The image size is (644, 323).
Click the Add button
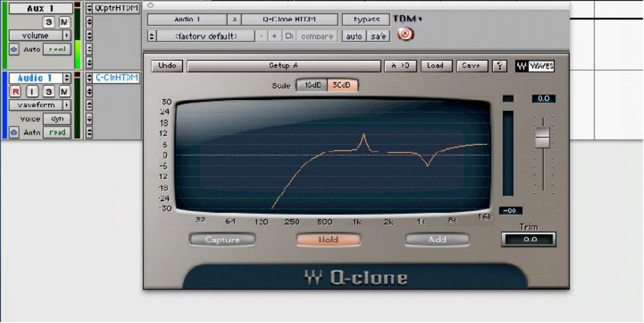click(x=437, y=239)
